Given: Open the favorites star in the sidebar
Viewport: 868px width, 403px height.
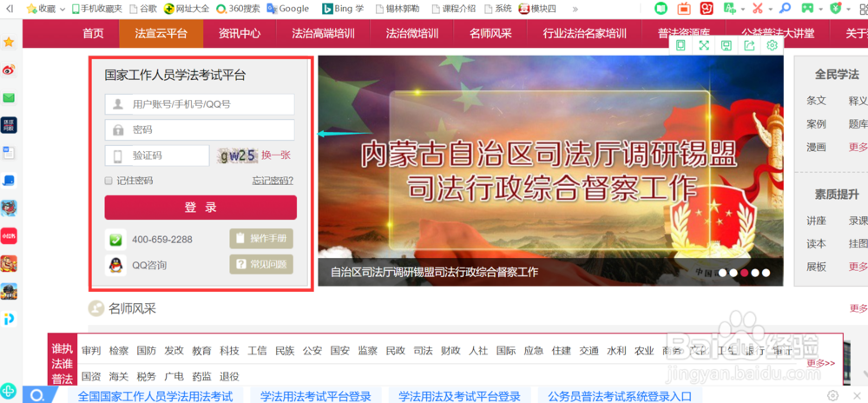Looking at the screenshot, I should click(x=9, y=42).
